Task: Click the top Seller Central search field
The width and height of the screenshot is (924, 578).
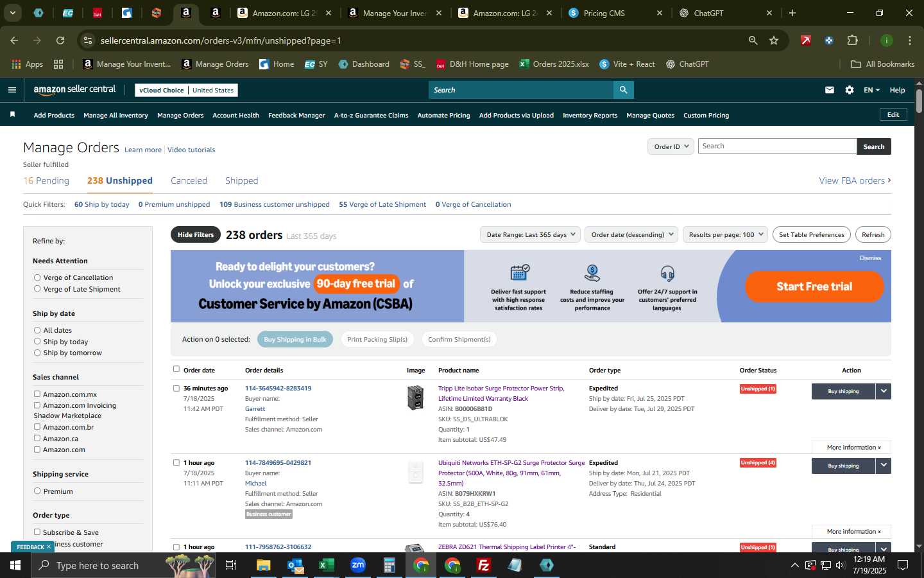Action: point(520,90)
